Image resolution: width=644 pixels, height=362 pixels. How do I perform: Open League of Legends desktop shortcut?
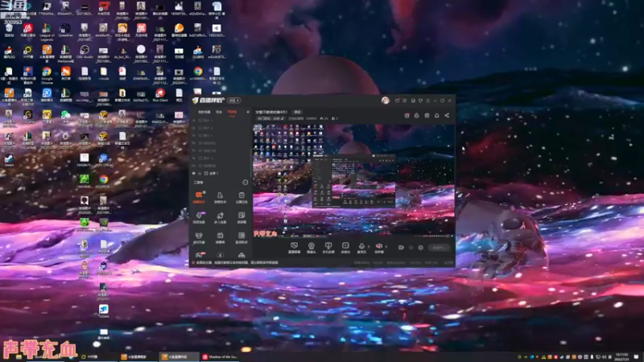coord(47,31)
